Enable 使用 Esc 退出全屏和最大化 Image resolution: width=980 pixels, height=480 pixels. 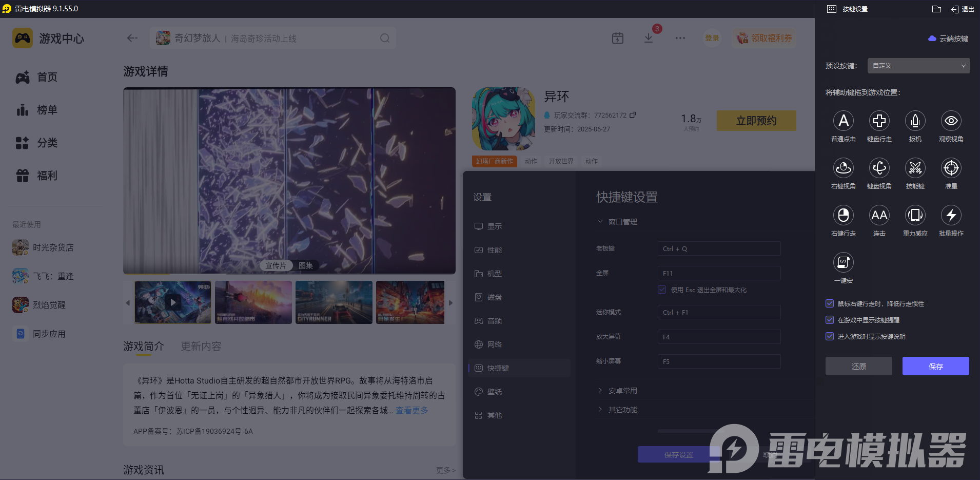[661, 290]
